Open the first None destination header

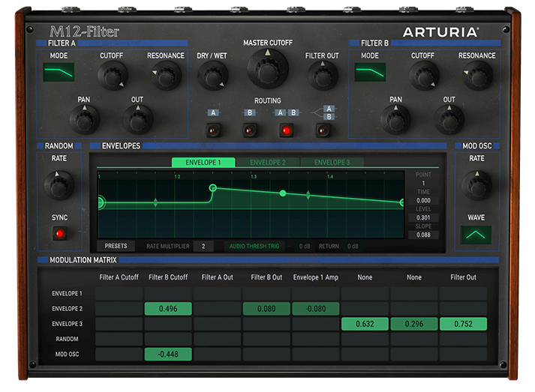(365, 277)
